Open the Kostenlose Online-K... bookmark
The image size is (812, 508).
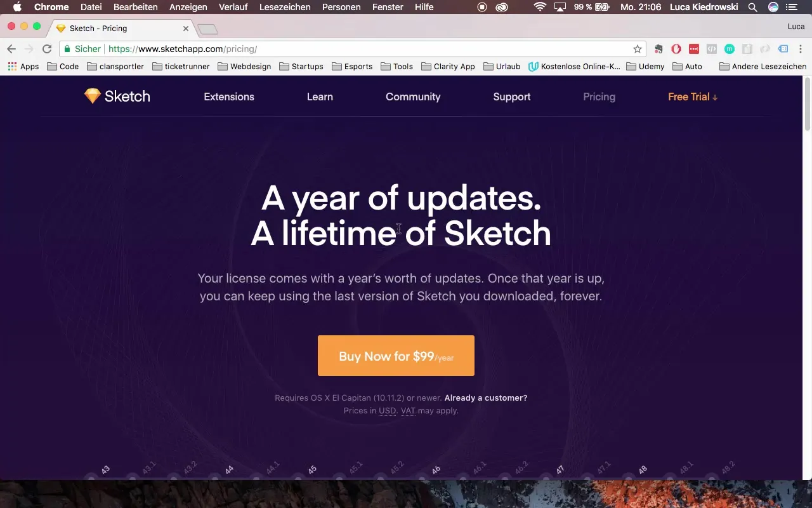click(x=574, y=66)
